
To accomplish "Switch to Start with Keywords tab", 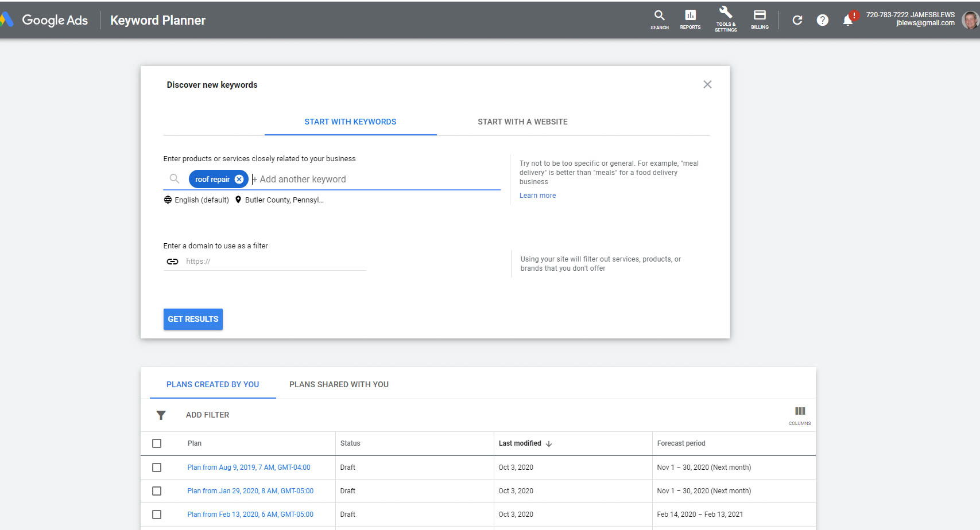I will [350, 122].
